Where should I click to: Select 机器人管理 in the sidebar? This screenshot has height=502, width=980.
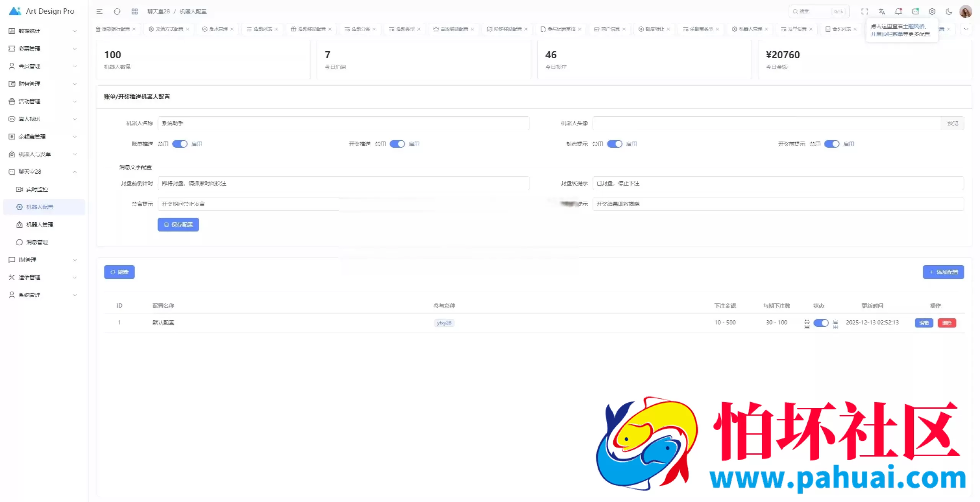[x=44, y=225]
